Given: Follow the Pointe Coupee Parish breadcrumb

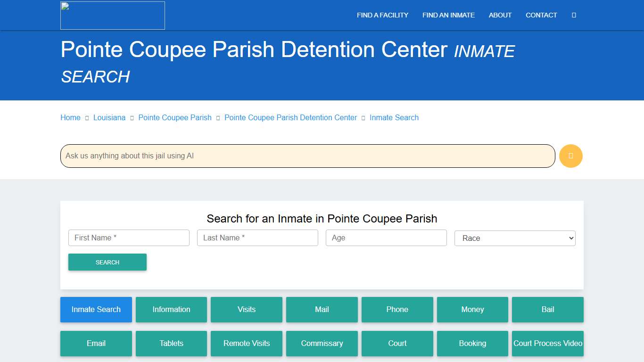Looking at the screenshot, I should point(175,117).
